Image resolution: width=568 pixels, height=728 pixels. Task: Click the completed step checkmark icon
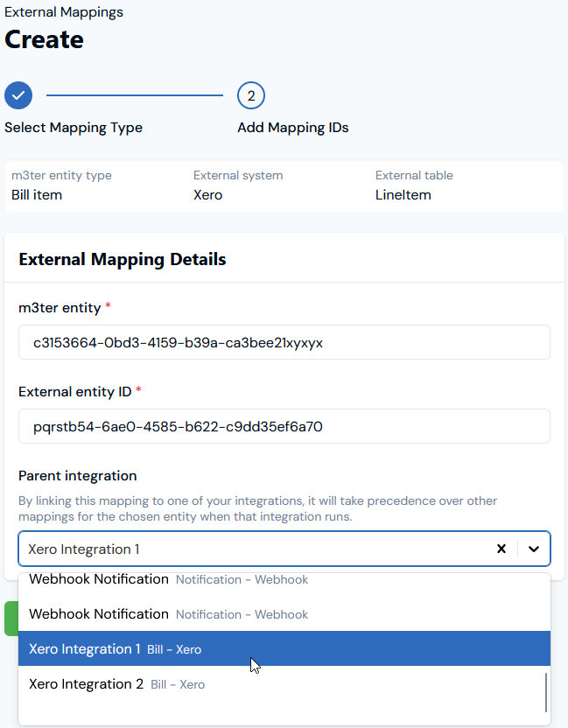click(x=18, y=95)
